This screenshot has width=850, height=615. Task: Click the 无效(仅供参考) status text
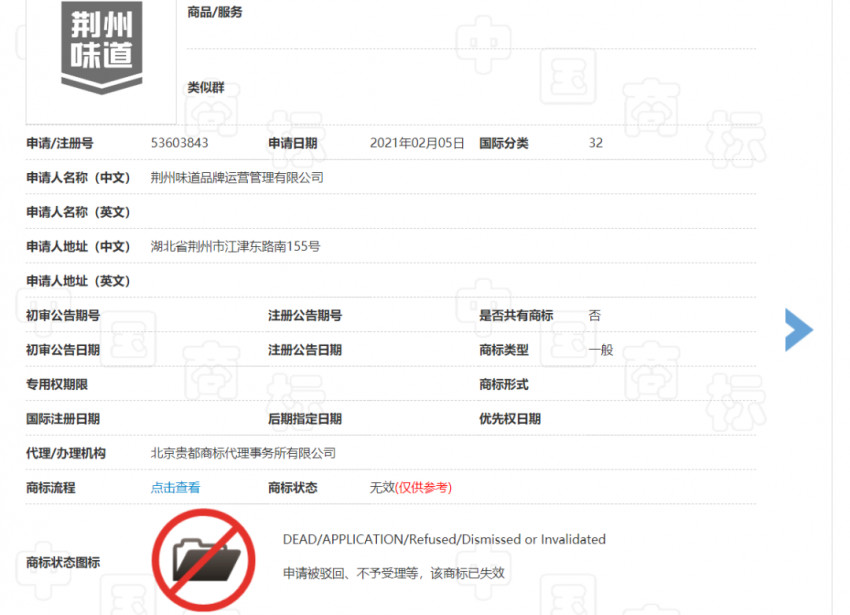(411, 488)
